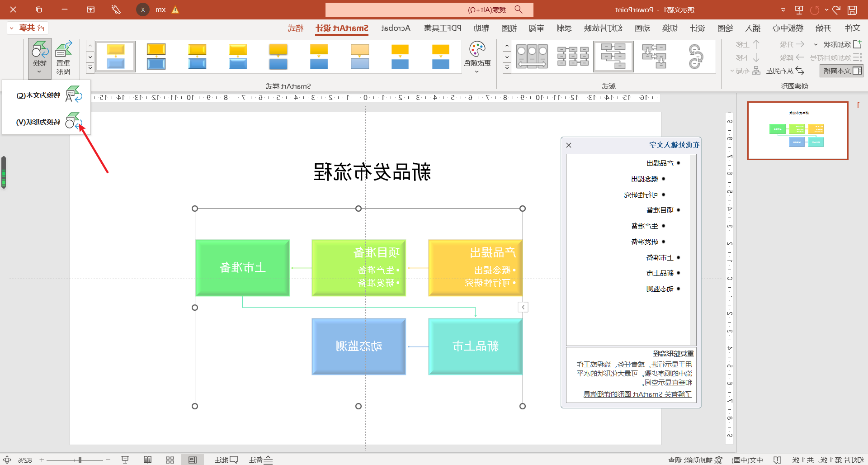Choose 转换为形状(V) from the convert menu

coord(46,122)
